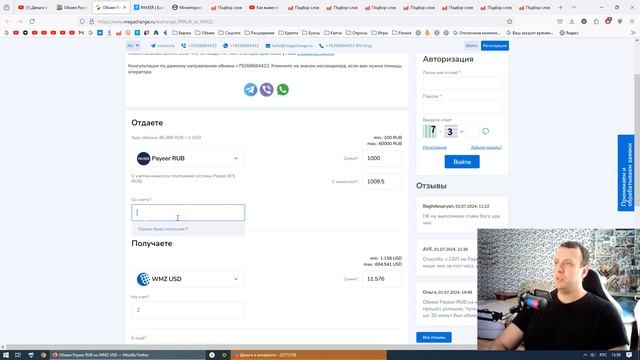Open the Viber messenger icon

pos(267,89)
